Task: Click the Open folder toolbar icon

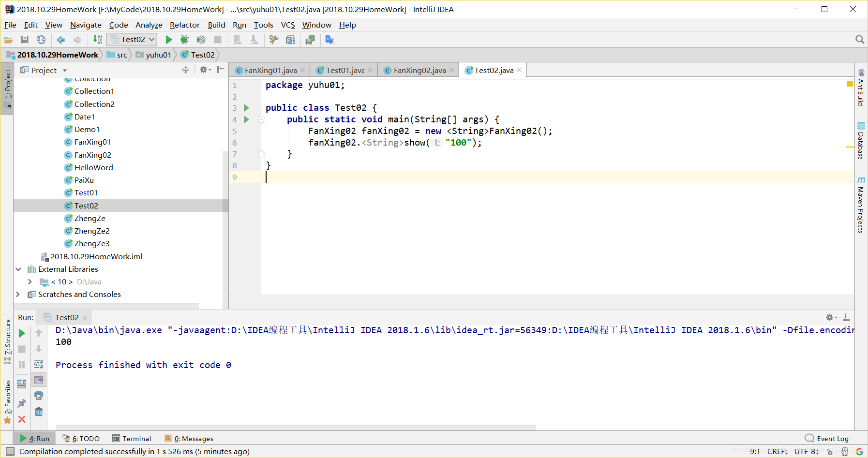Action: click(8, 40)
